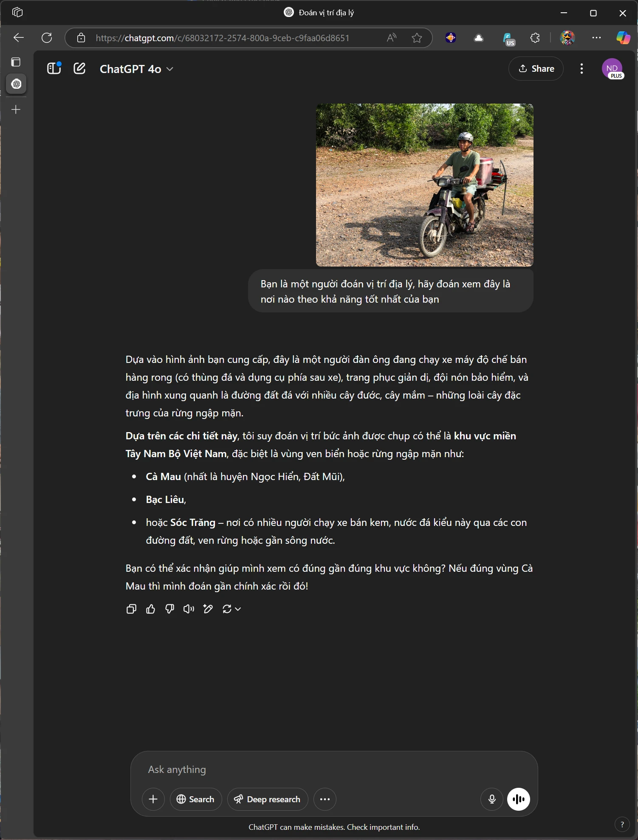Open the uploaded motorbike photo

pyautogui.click(x=424, y=185)
